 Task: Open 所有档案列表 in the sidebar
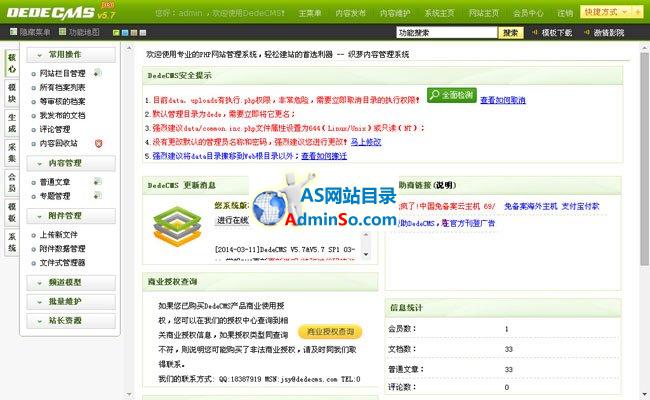click(62, 87)
